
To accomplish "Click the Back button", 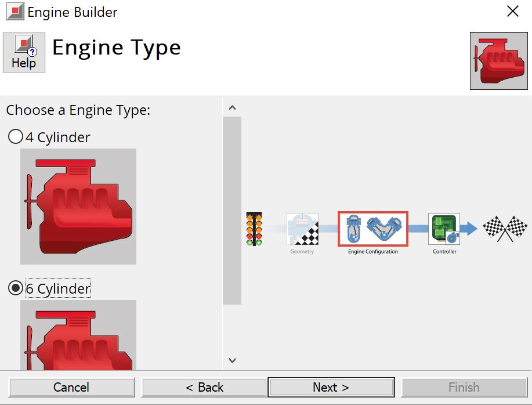I will pos(204,387).
